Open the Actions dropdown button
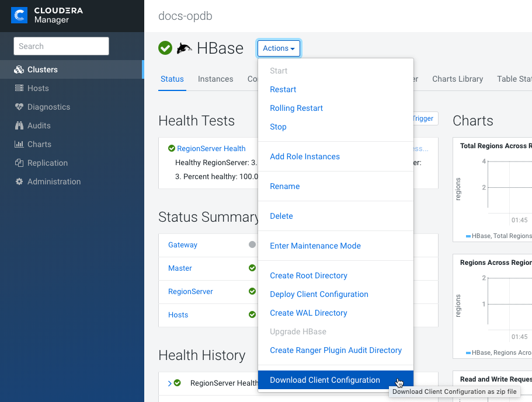The height and width of the screenshot is (402, 532). pyautogui.click(x=279, y=48)
